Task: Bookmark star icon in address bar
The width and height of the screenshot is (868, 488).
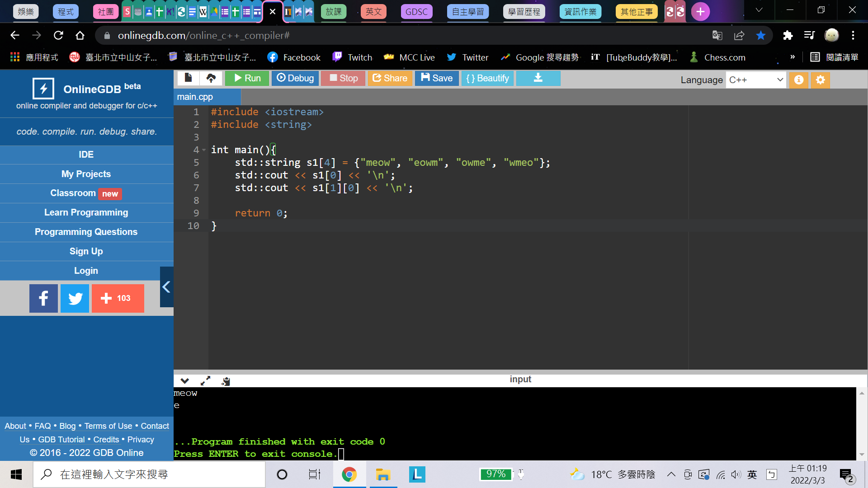Action: pyautogui.click(x=761, y=35)
